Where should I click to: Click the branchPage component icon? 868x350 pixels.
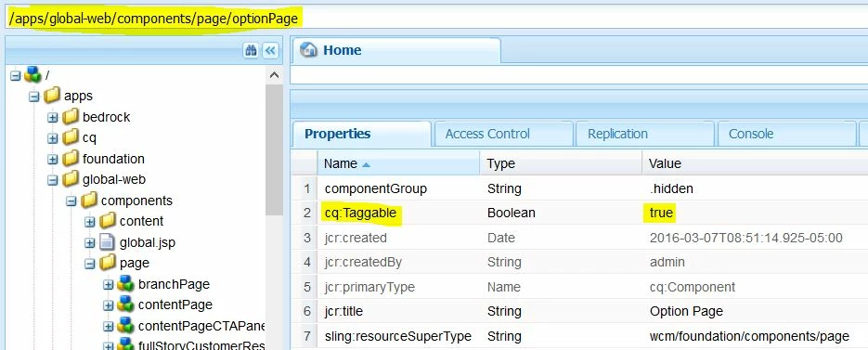click(126, 284)
